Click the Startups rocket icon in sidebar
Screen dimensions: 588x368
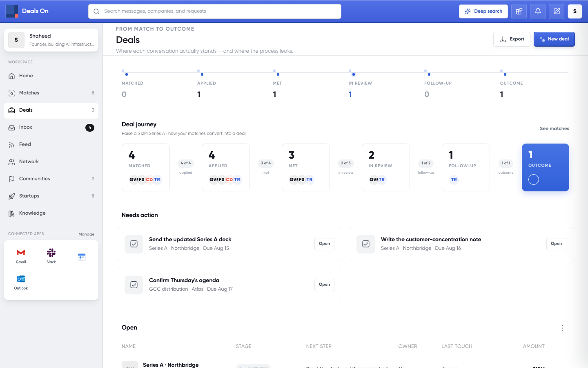tap(12, 196)
